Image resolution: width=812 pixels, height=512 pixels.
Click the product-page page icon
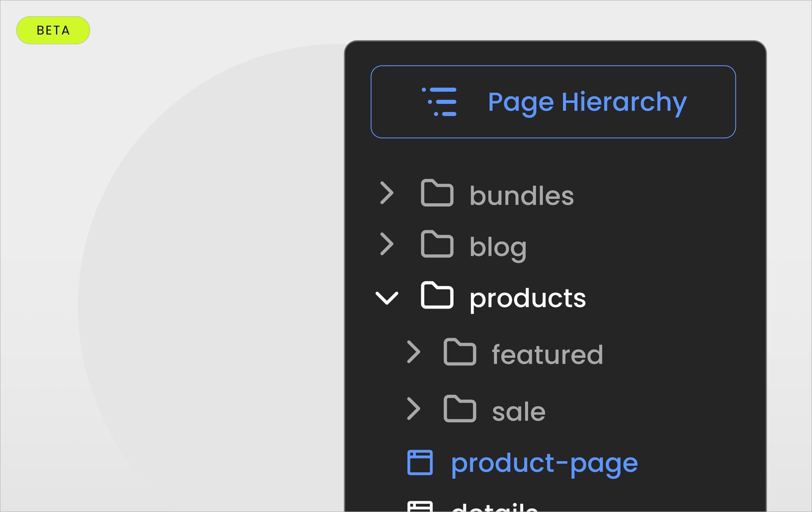420,462
